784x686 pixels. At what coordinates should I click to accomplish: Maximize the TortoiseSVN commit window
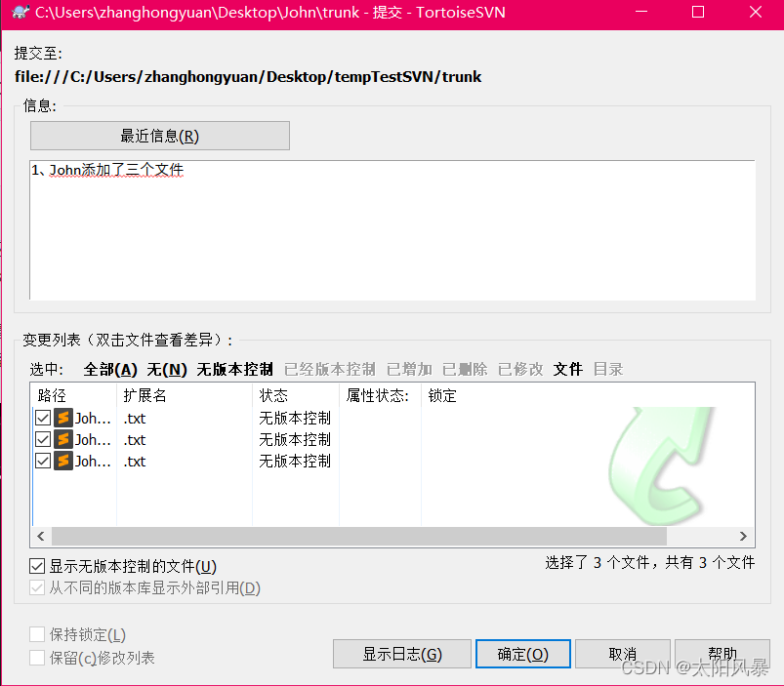tap(698, 12)
